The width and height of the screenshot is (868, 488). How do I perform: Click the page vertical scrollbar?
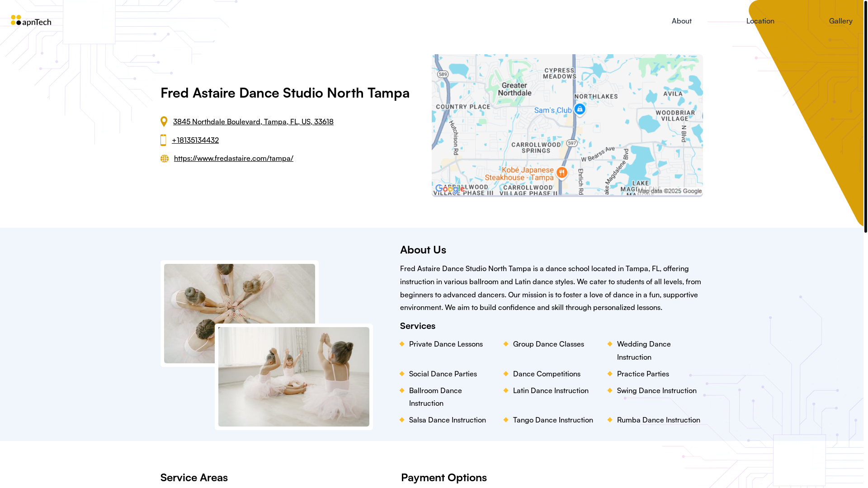point(865,117)
